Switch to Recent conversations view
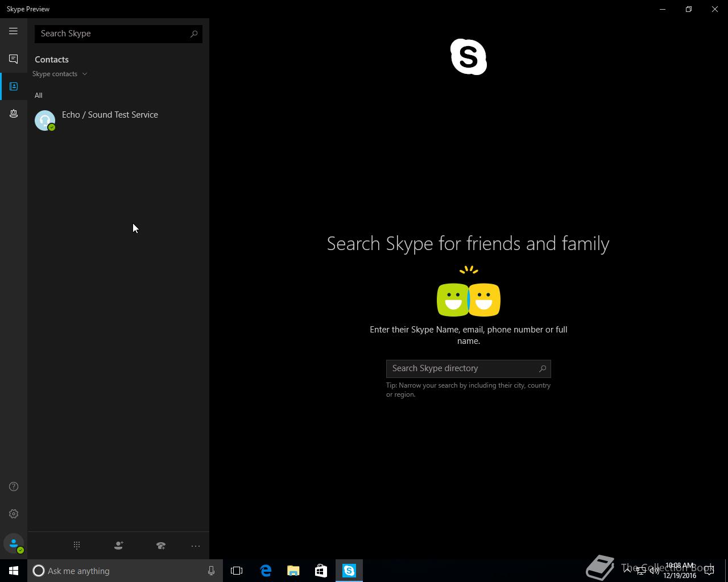This screenshot has width=728, height=582. point(13,59)
